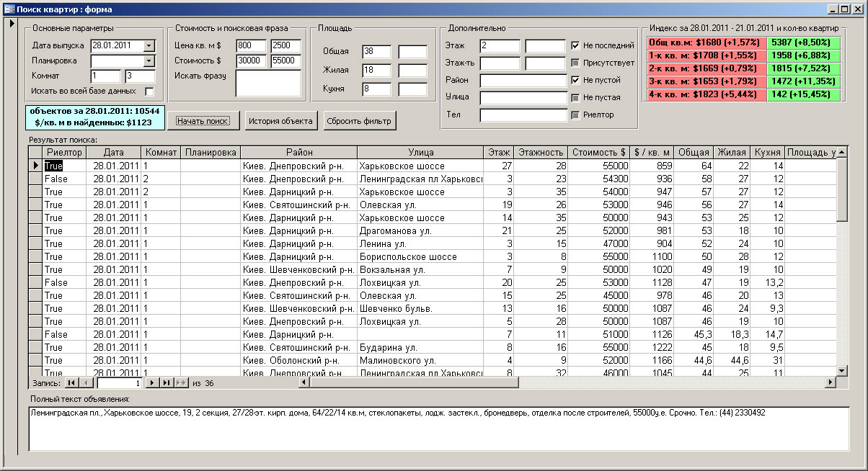Select the 'Дата' column header

[114, 153]
